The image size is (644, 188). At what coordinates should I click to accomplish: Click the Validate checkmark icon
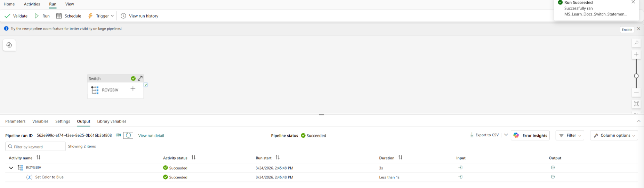pyautogui.click(x=7, y=16)
